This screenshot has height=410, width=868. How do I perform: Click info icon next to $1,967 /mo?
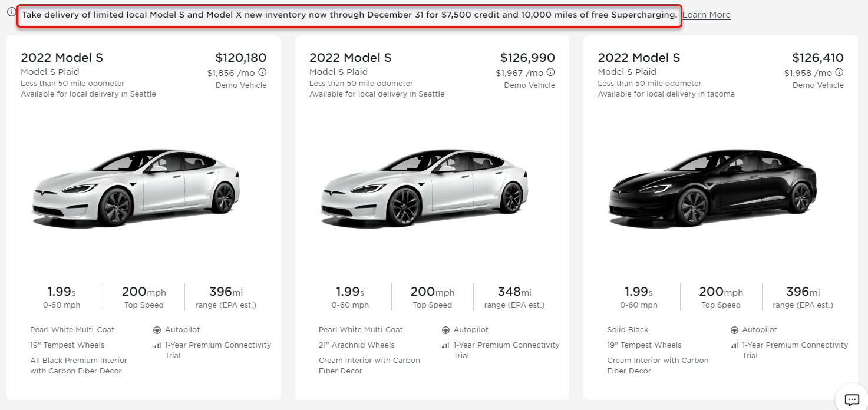551,72
